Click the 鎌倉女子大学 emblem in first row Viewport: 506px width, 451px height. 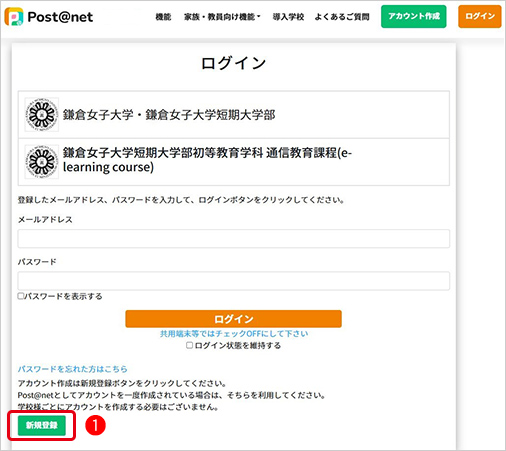point(42,115)
